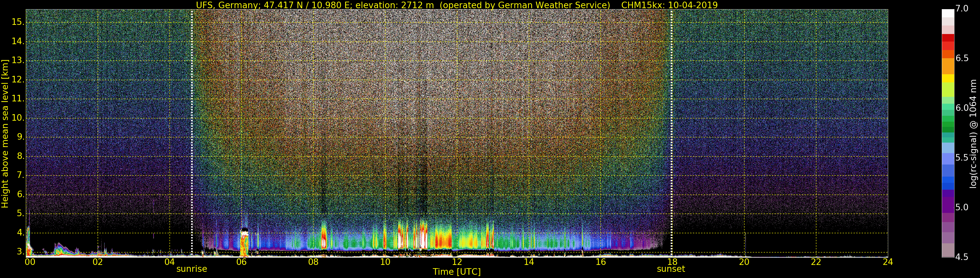This screenshot has width=980, height=278.
Task: Click the 'Time [UTC]' axis title
Action: coord(457,272)
